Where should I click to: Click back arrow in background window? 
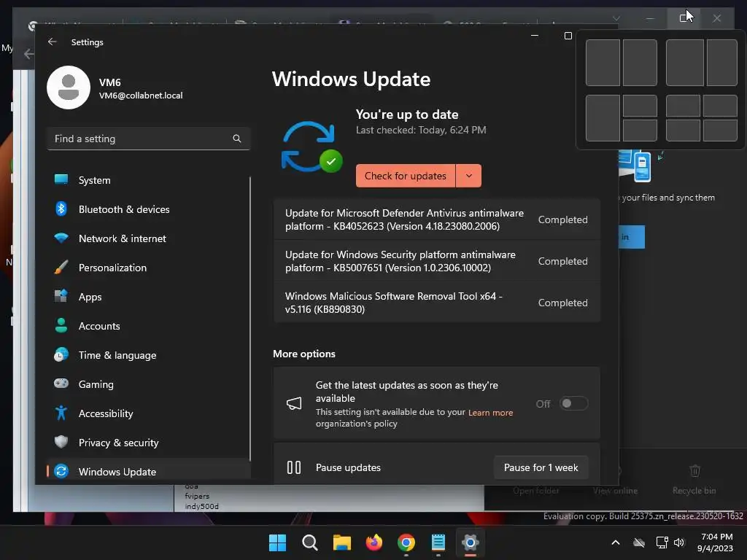(x=29, y=54)
